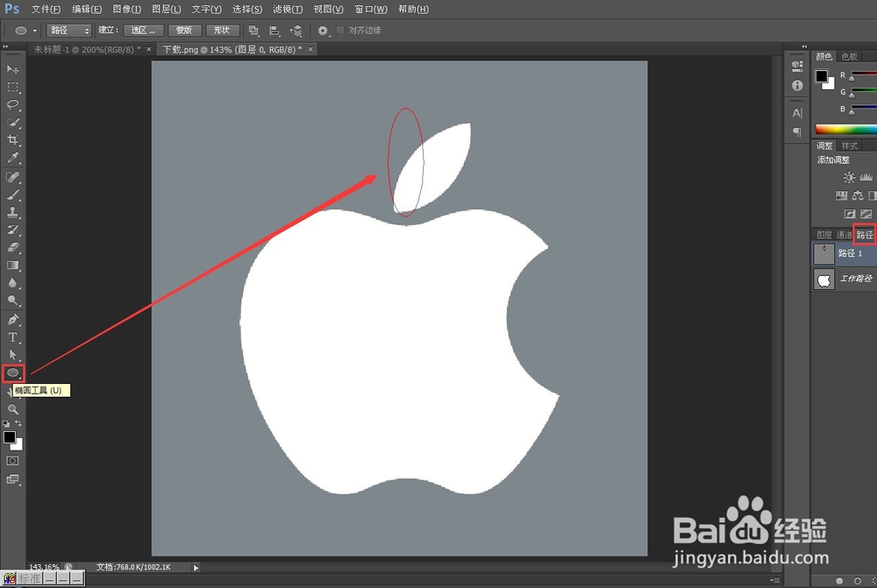
Task: Select the Pen tool
Action: pos(13,320)
